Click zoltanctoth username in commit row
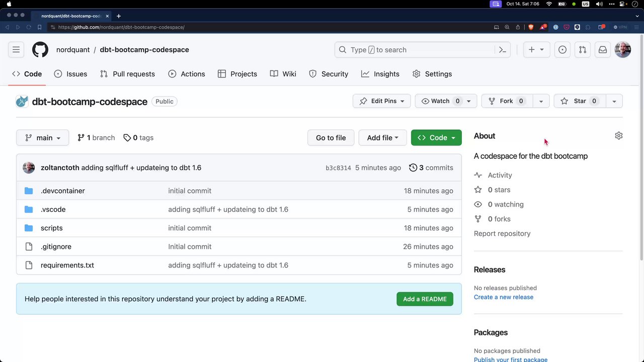The image size is (644, 362). (x=60, y=168)
